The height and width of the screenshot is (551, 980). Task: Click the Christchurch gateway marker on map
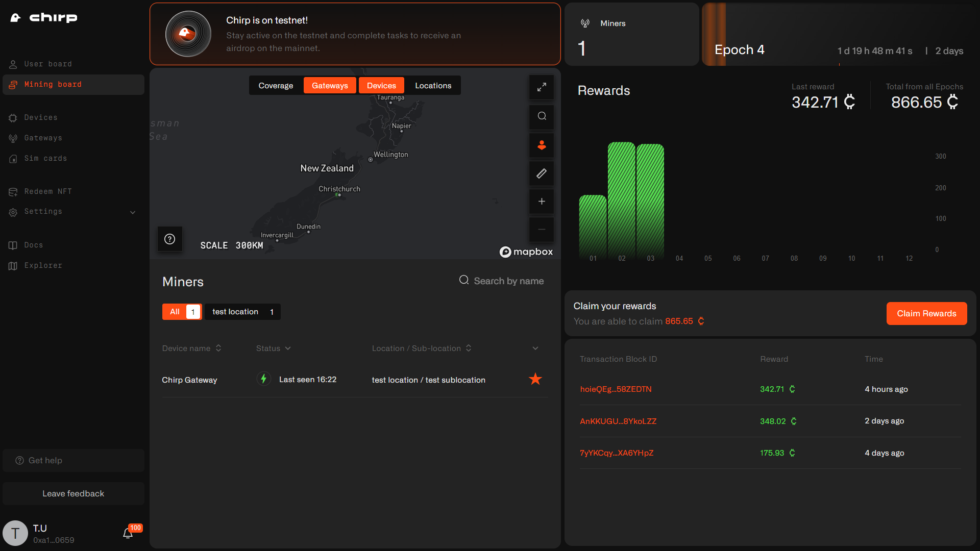pos(338,195)
